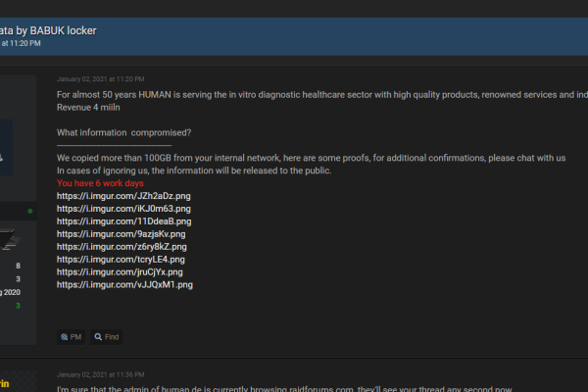Click the Find button under the post
The width and height of the screenshot is (588, 392).
click(x=107, y=337)
